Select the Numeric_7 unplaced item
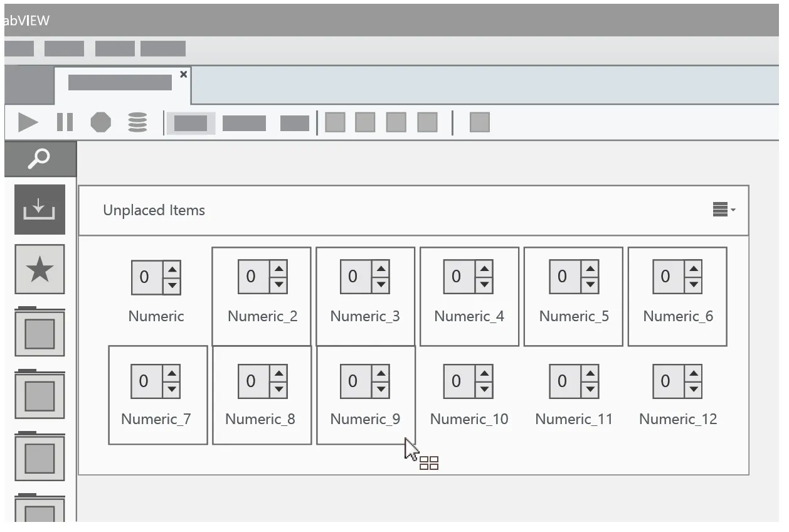This screenshot has height=532, width=789. coord(157,395)
